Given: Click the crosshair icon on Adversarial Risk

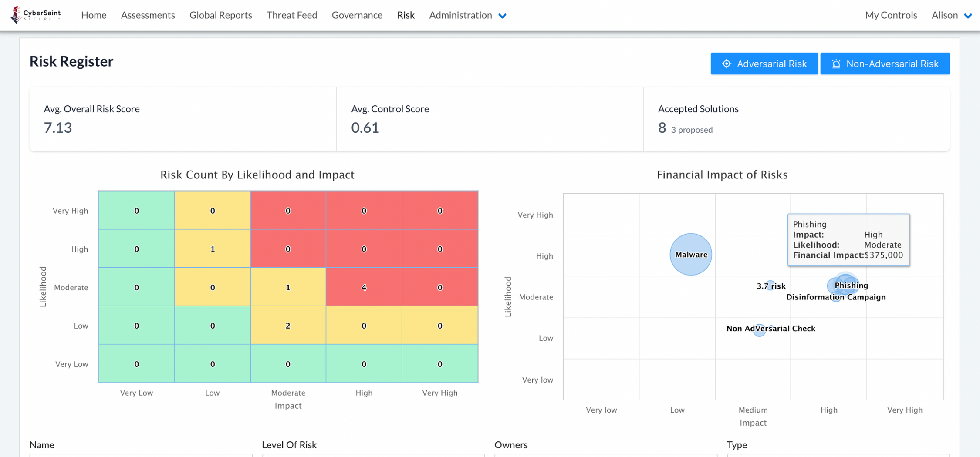Looking at the screenshot, I should (726, 64).
